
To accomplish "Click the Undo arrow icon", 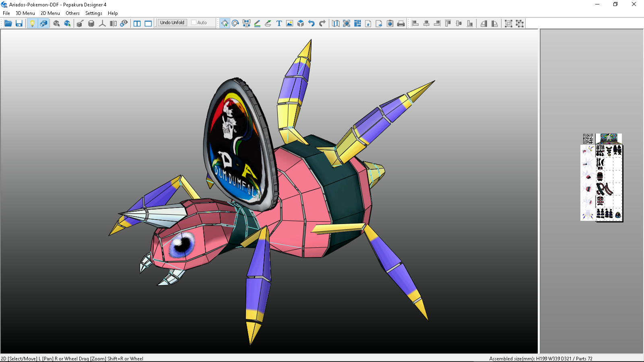I will [311, 23].
